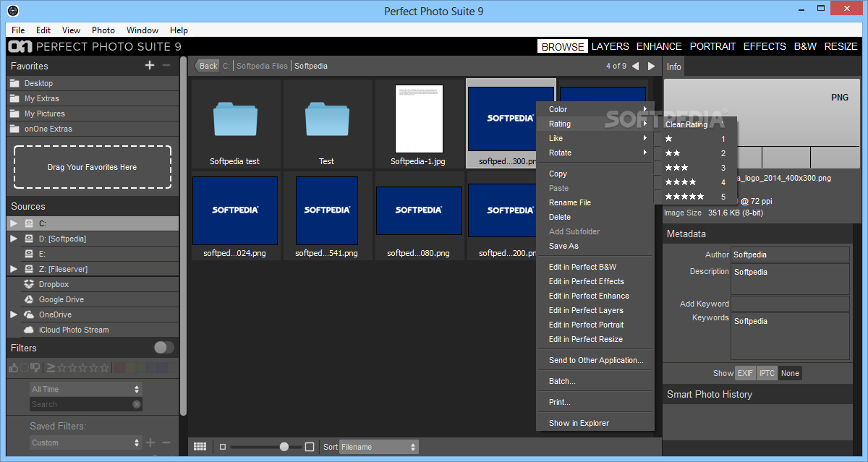
Task: Open iCloud Photo Stream source
Action: tap(93, 330)
